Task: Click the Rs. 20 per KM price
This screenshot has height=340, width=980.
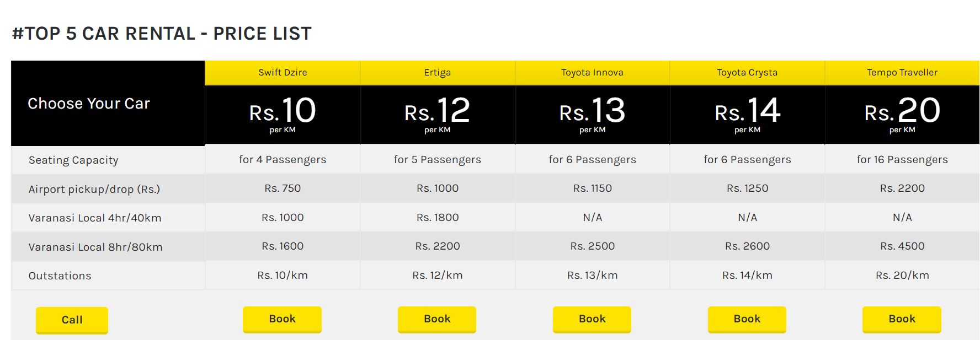Action: [902, 112]
